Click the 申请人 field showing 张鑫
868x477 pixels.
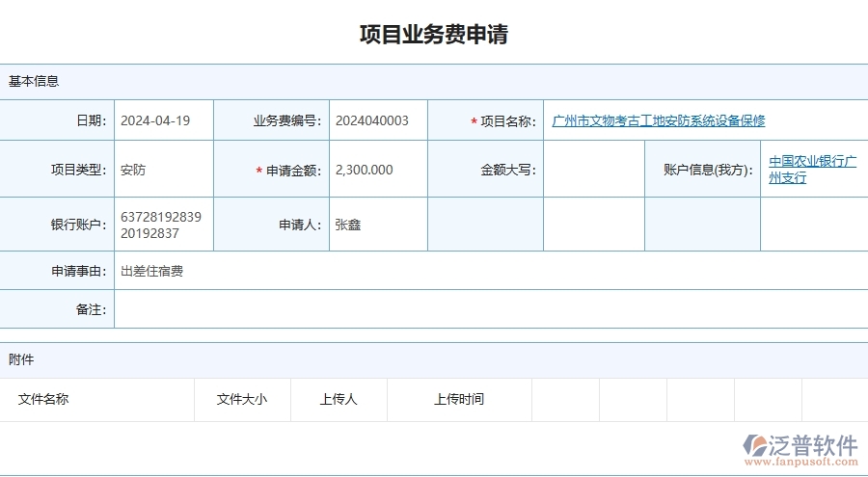(377, 225)
